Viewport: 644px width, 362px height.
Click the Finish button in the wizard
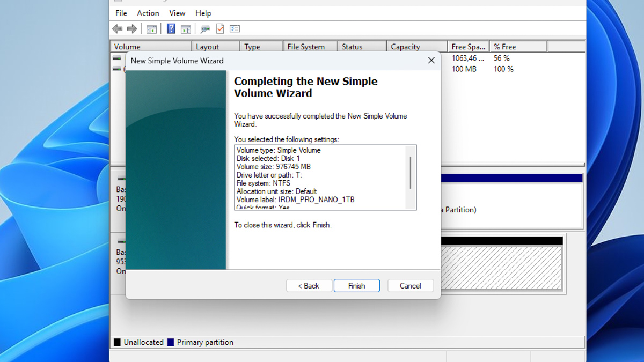(356, 286)
